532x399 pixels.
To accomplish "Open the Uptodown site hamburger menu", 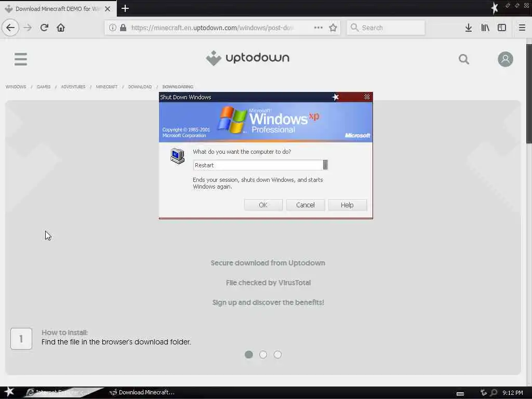I will click(21, 59).
